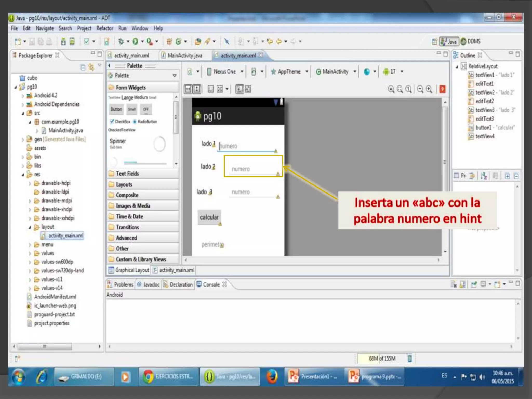Toggle the CheckBox widget in palette
This screenshot has width=532, height=399.
coord(120,122)
